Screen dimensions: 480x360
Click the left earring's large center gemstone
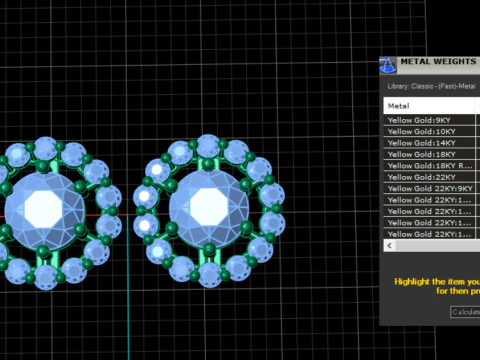click(x=44, y=211)
